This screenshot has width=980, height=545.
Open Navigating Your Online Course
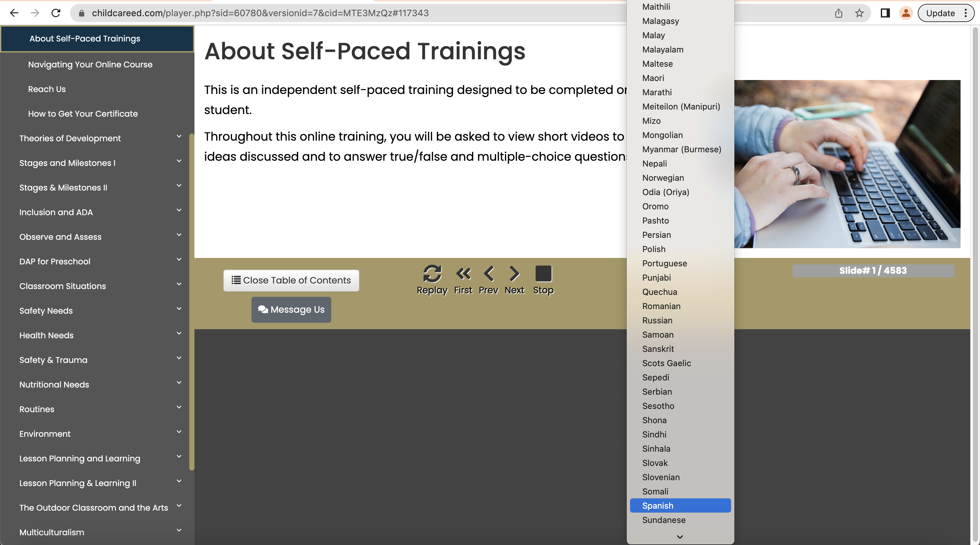click(90, 64)
